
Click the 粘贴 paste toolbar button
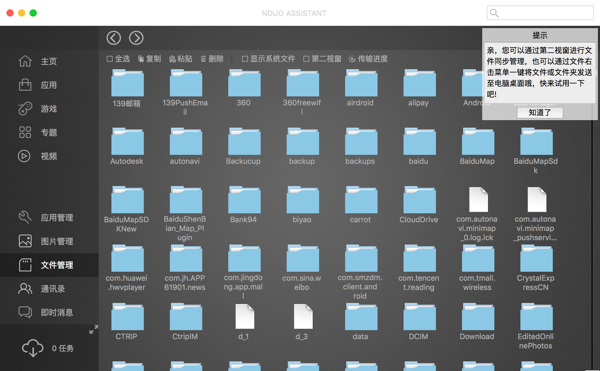coord(181,59)
